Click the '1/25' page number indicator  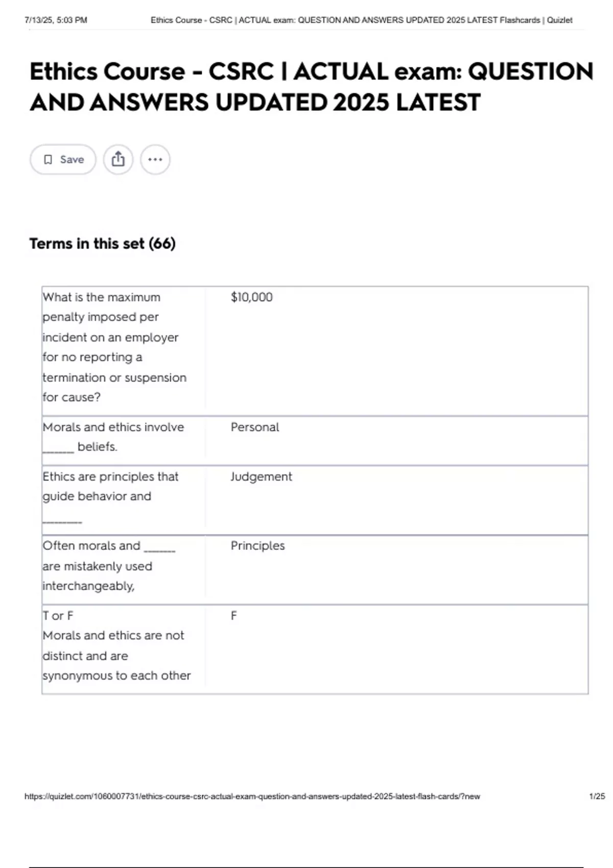point(597,797)
